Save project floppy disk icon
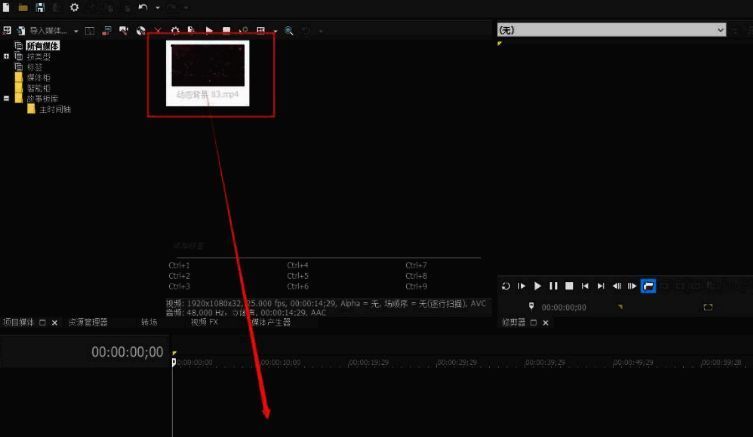This screenshot has height=437, width=753. point(40,7)
